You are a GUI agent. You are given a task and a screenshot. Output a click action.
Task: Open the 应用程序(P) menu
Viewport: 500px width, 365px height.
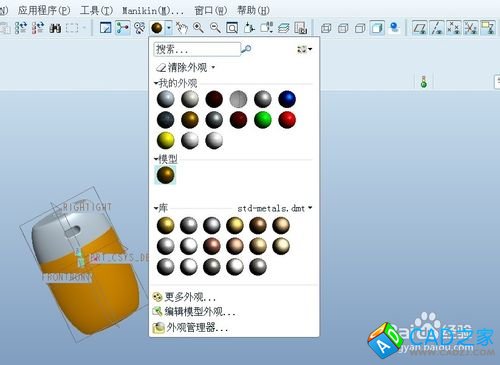(44, 10)
